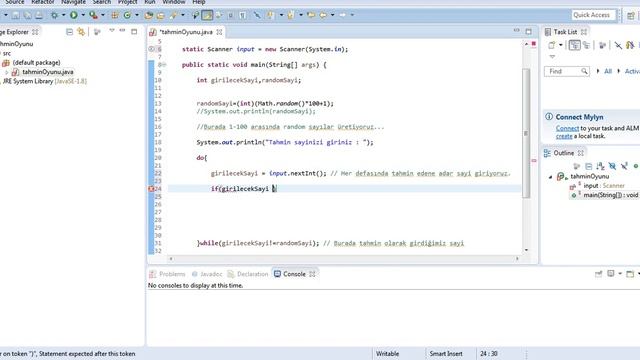Toggle Categorized view in Task List
The height and width of the screenshot is (360, 640).
[575, 45]
